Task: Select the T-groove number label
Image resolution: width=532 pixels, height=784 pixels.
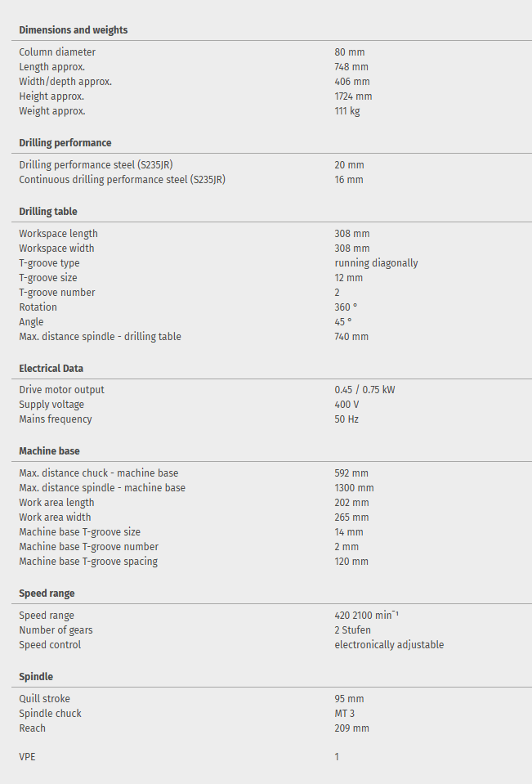Action: click(56, 293)
